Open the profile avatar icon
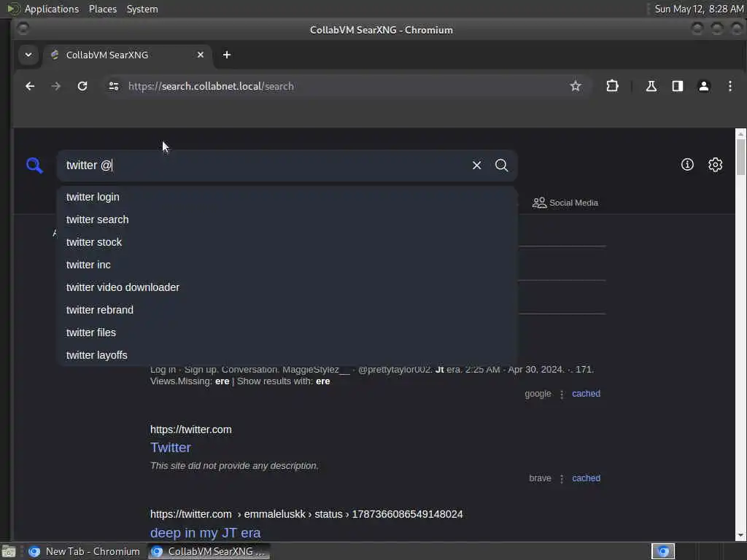This screenshot has height=560, width=747. pos(704,86)
